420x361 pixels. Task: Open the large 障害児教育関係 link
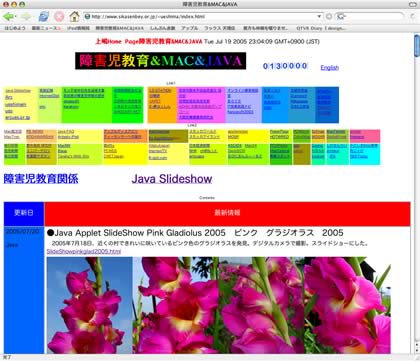[41, 179]
